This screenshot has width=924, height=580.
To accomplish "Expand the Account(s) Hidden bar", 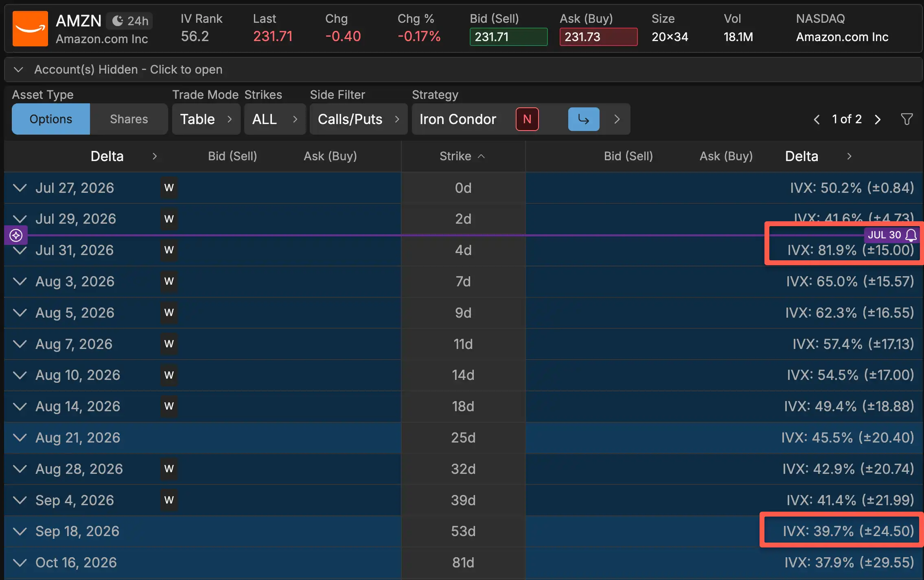I will tap(463, 70).
